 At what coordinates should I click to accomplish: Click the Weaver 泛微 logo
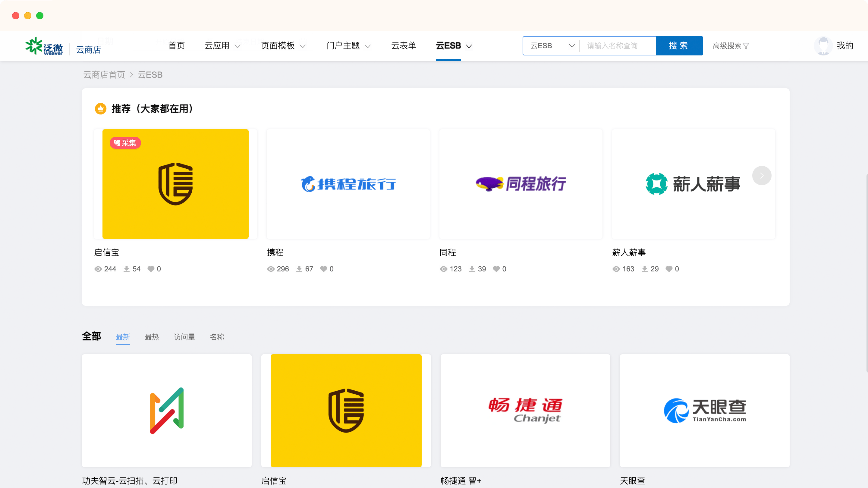(x=44, y=46)
